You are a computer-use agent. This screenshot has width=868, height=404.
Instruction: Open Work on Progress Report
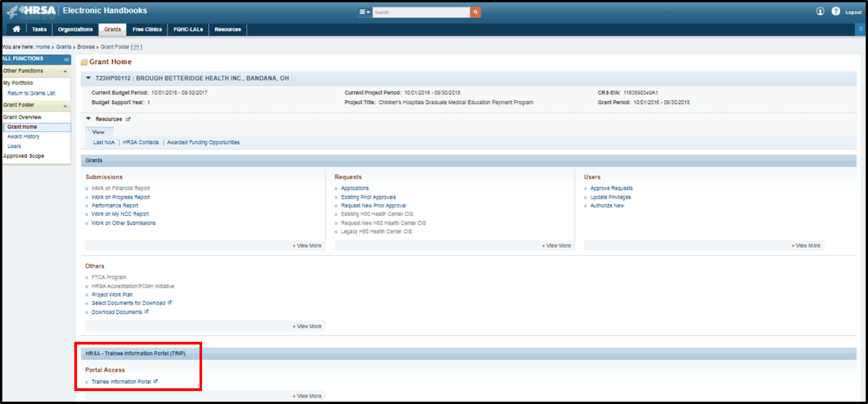pos(121,197)
